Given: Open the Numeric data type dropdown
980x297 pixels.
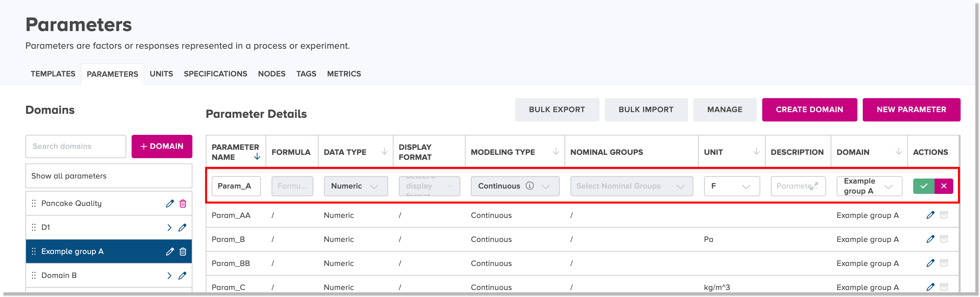Looking at the screenshot, I should tap(356, 186).
